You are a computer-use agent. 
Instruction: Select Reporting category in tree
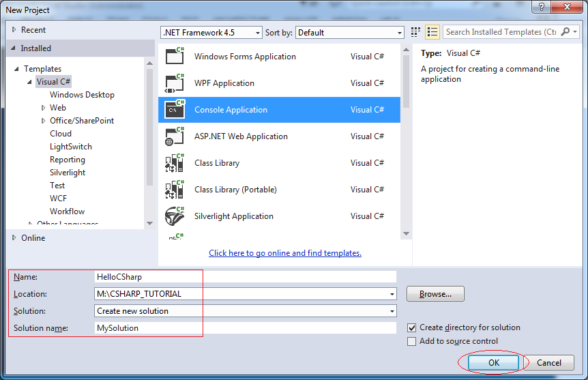point(68,160)
